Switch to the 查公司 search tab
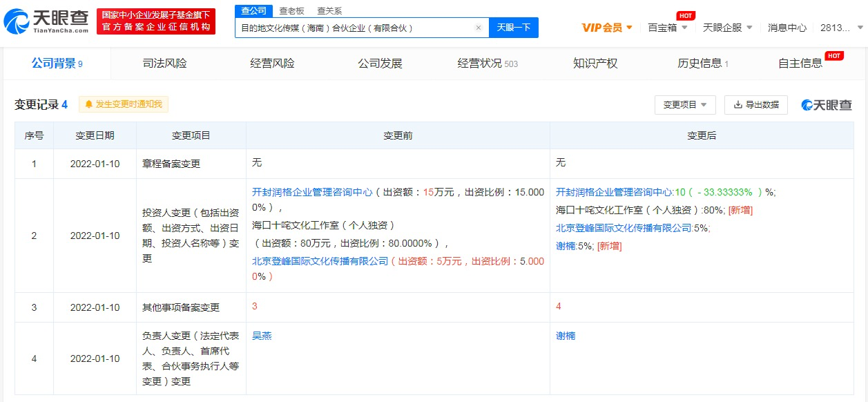 (x=254, y=10)
